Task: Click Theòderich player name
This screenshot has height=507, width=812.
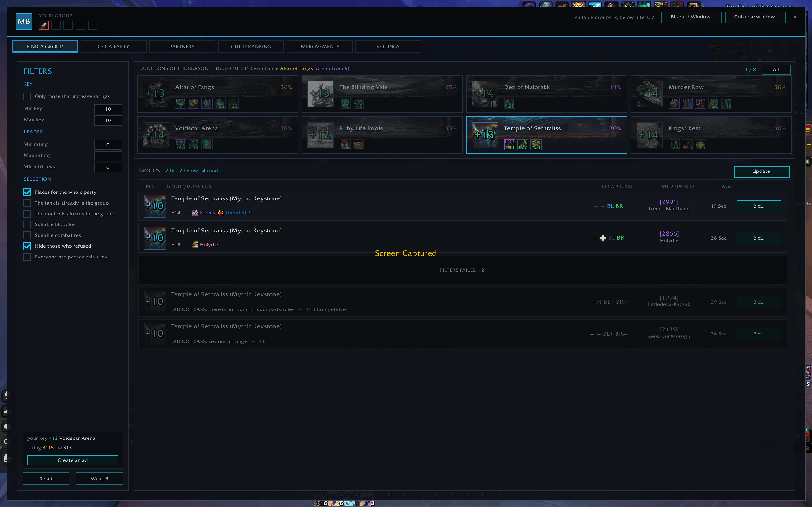Action: 238,212
